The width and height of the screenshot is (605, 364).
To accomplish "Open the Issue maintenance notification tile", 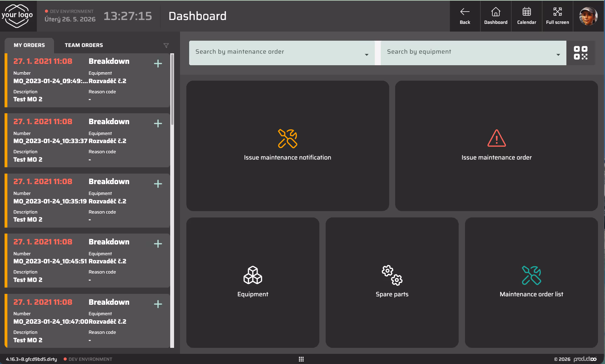I will [x=287, y=146].
